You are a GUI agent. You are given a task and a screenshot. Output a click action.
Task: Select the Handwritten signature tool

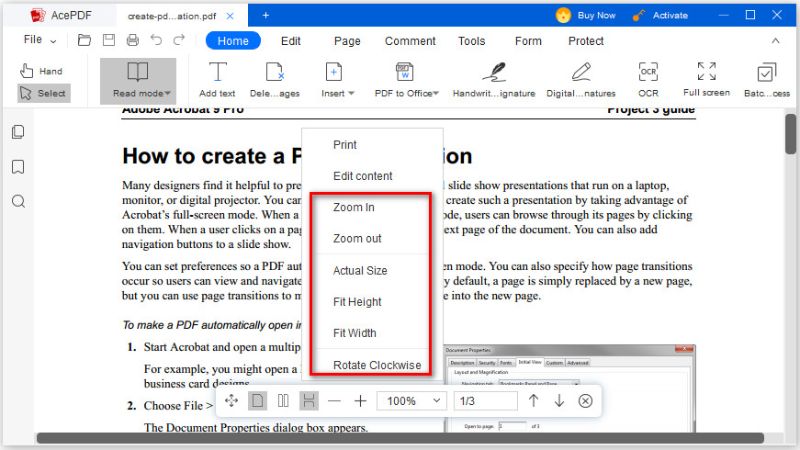point(494,80)
